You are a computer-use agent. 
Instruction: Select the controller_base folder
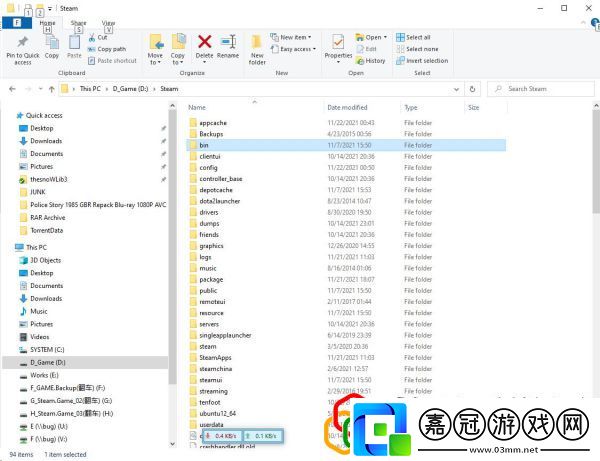coord(220,179)
